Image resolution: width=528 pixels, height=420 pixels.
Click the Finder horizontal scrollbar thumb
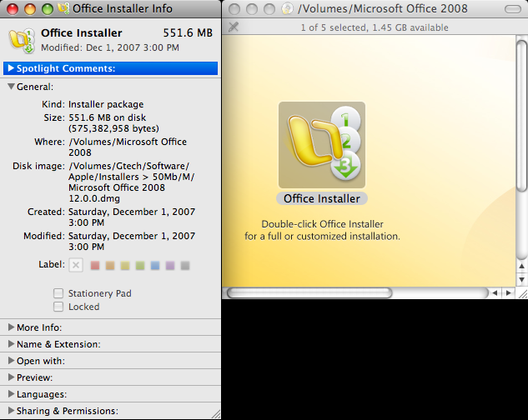309,292
